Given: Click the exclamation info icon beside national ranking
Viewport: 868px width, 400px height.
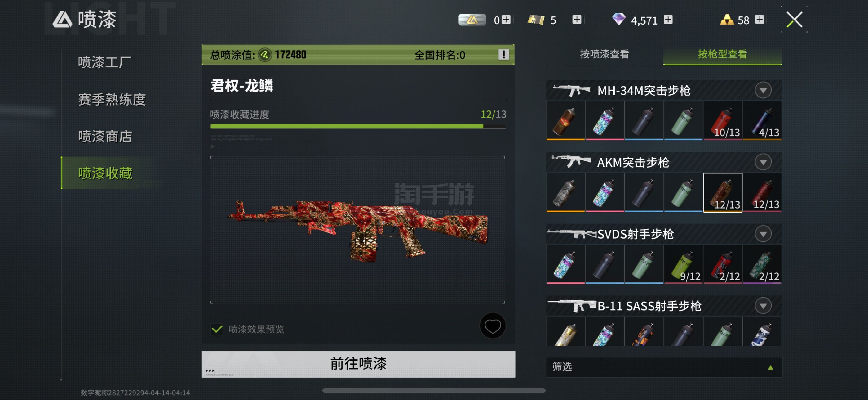Looking at the screenshot, I should (x=503, y=55).
